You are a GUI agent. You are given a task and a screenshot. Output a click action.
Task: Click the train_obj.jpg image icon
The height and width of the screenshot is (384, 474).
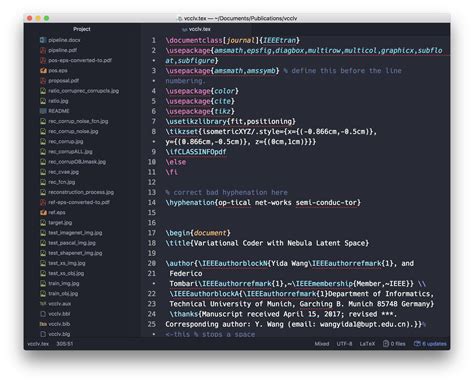pos(43,294)
